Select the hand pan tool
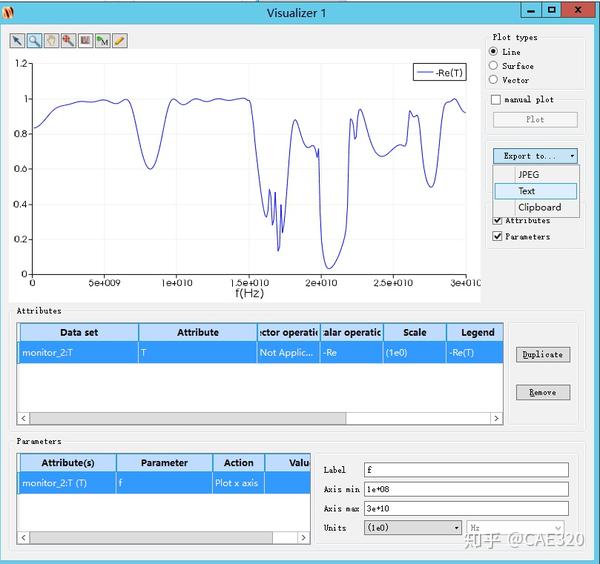Image resolution: width=600 pixels, height=564 pixels. coord(52,41)
